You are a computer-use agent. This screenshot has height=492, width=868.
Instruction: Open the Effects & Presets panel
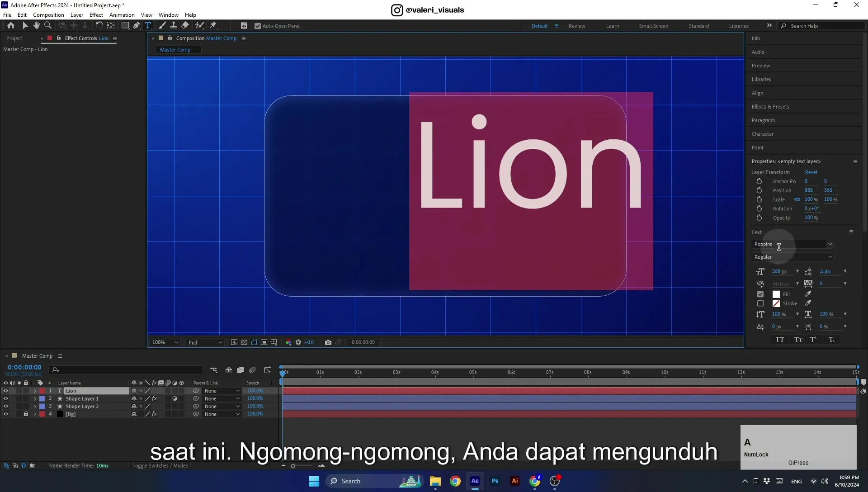pos(770,107)
